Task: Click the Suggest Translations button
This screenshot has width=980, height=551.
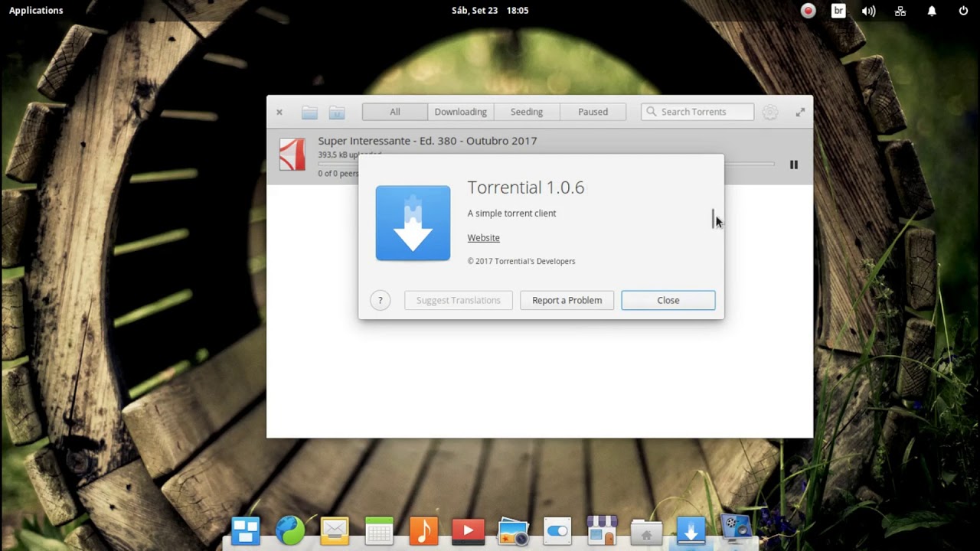Action: (459, 300)
